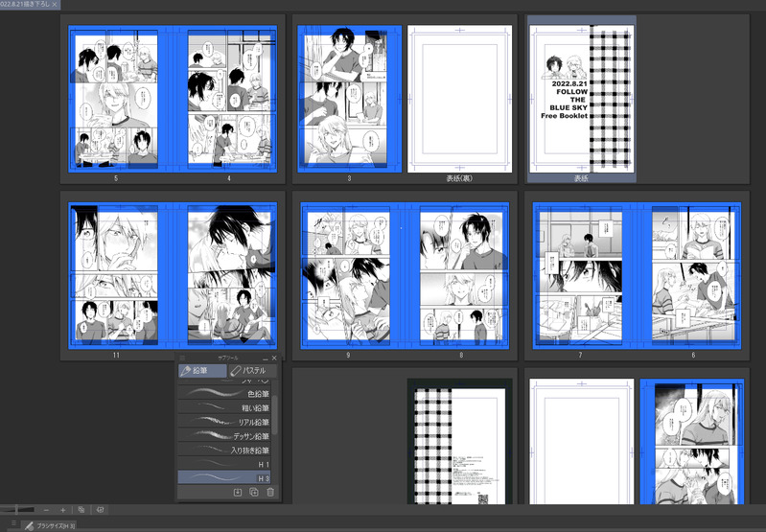Select the manga page thumbnail in bottom row
Screen dimensions: 766x532
[692, 442]
